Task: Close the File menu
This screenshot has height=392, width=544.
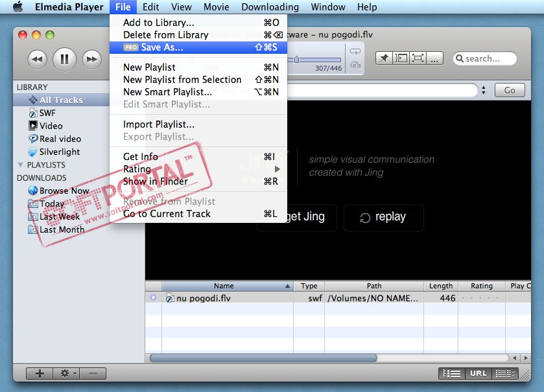Action: click(x=123, y=7)
